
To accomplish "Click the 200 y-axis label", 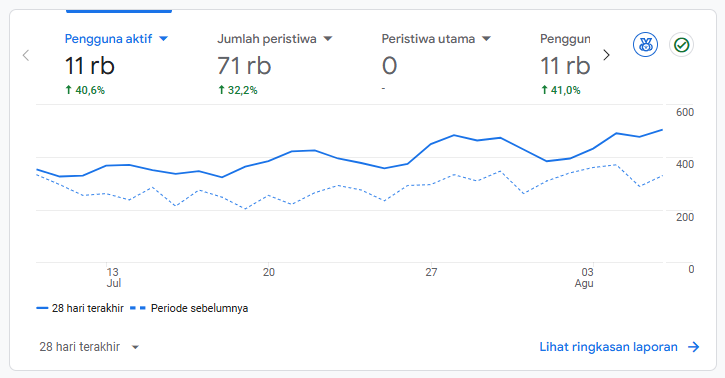I will point(685,217).
